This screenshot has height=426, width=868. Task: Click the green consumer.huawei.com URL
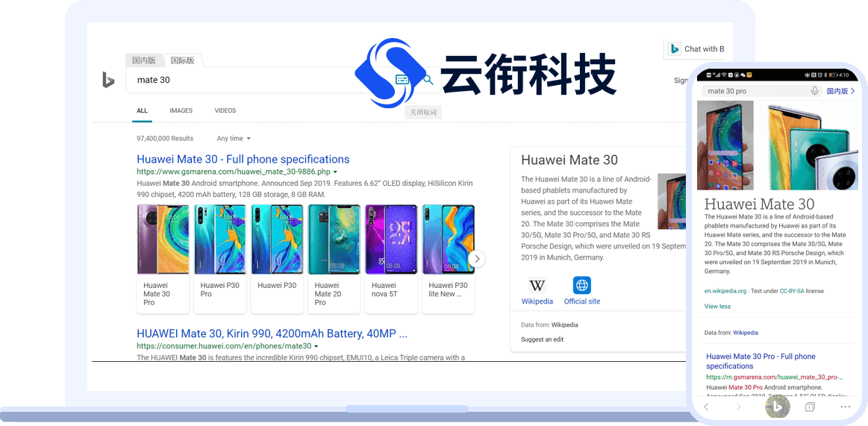coord(224,346)
